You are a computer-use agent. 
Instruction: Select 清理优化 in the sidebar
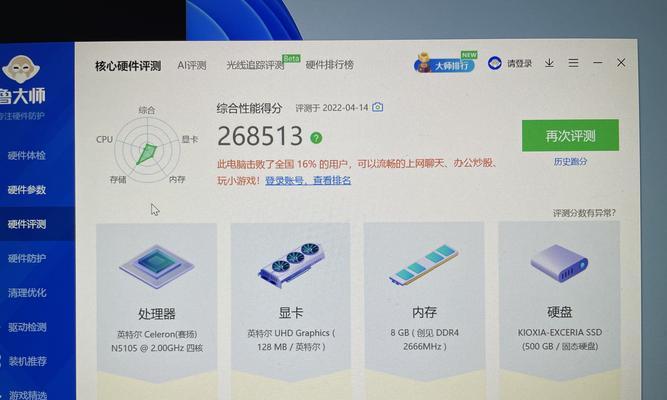(x=27, y=293)
